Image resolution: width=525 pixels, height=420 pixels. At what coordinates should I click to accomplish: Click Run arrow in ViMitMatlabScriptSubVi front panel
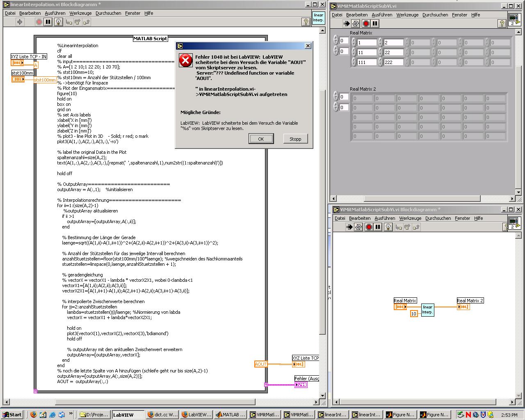click(x=347, y=24)
